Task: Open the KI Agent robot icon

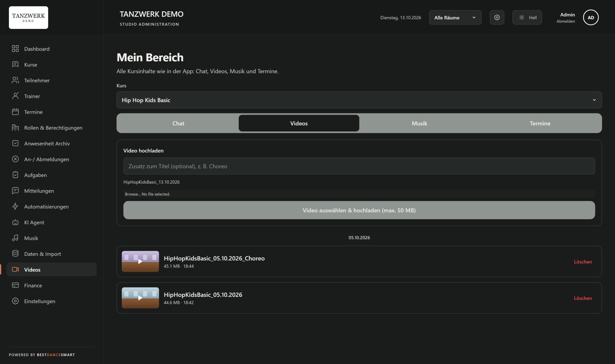Action: click(x=15, y=222)
